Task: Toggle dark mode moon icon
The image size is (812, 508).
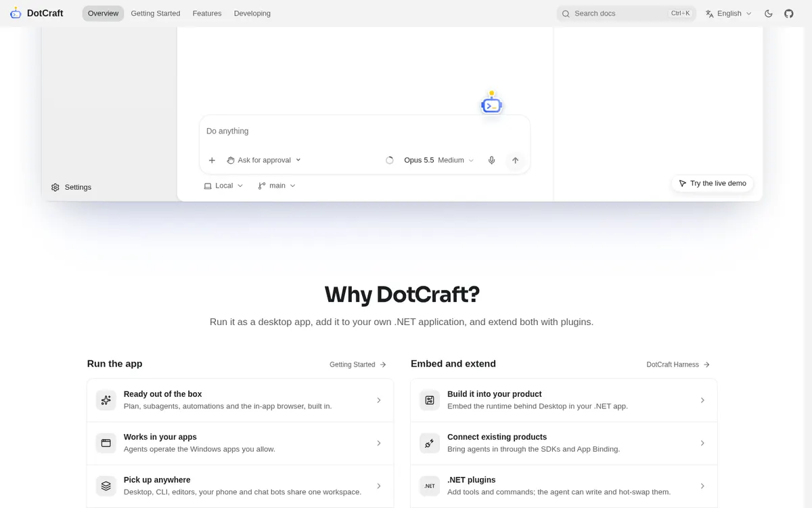Action: point(769,14)
